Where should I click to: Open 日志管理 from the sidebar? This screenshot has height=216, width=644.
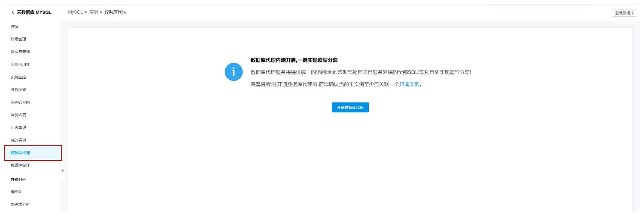coord(18,127)
